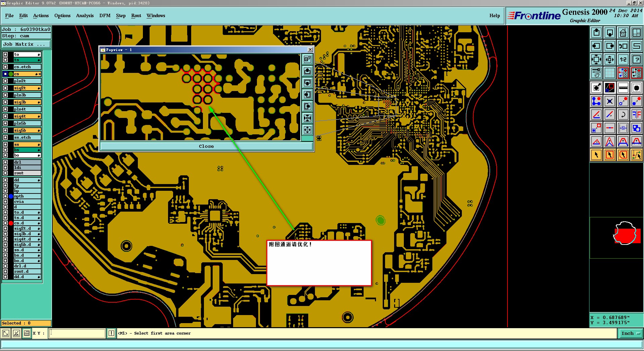Select the 'pln5b' layer name
Screen dimensions: 644x351
pyautogui.click(x=27, y=123)
